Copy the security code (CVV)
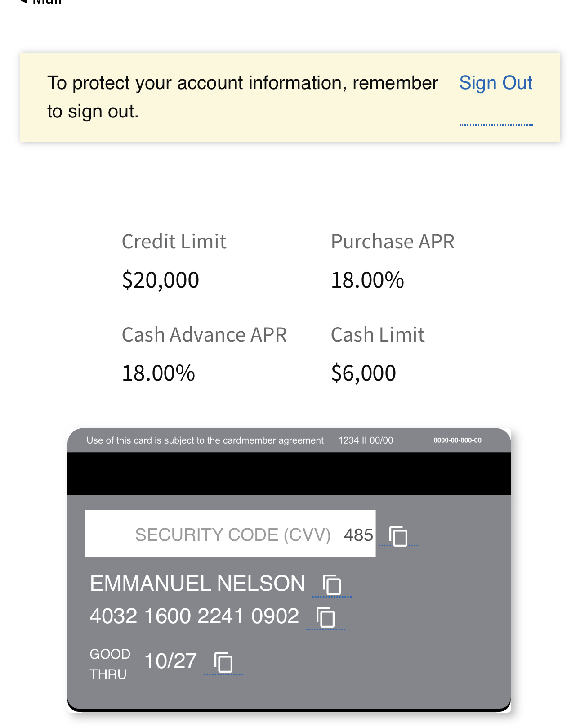 pyautogui.click(x=398, y=536)
